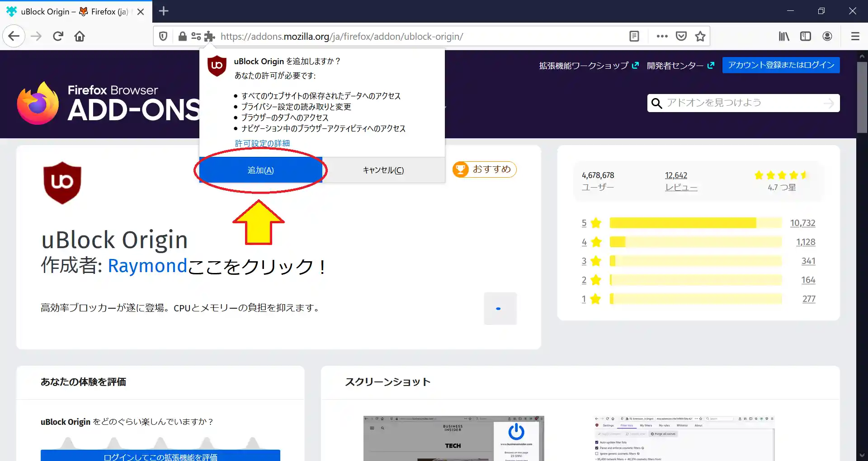Show site security lock information
Screen dimensions: 868x461
[x=182, y=36]
